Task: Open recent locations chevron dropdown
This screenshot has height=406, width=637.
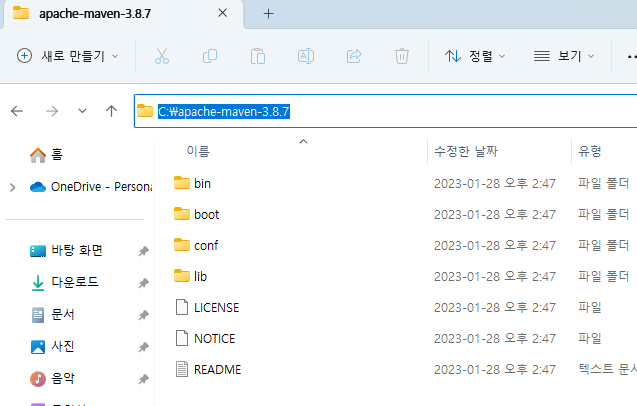Action: point(82,111)
